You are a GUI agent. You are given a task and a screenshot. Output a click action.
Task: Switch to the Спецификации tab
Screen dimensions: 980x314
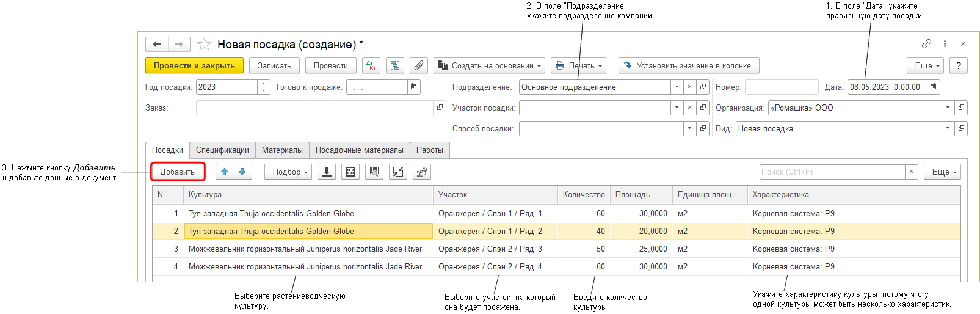pyautogui.click(x=222, y=150)
